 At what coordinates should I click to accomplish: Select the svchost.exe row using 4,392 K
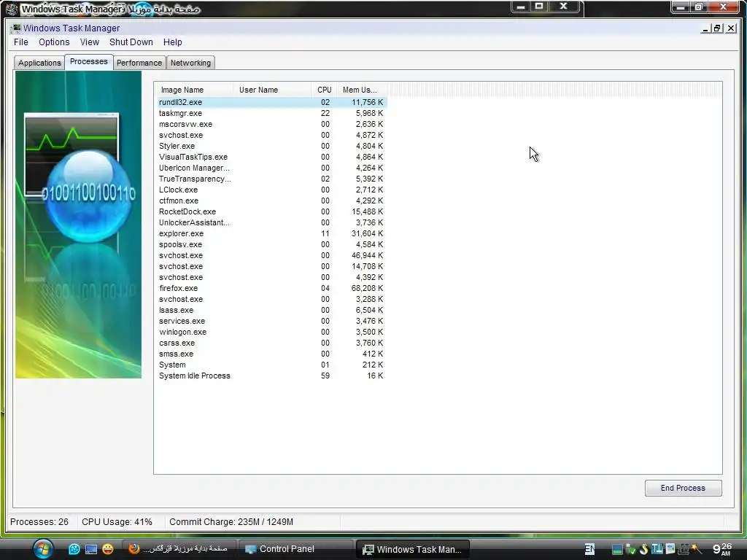click(x=272, y=278)
